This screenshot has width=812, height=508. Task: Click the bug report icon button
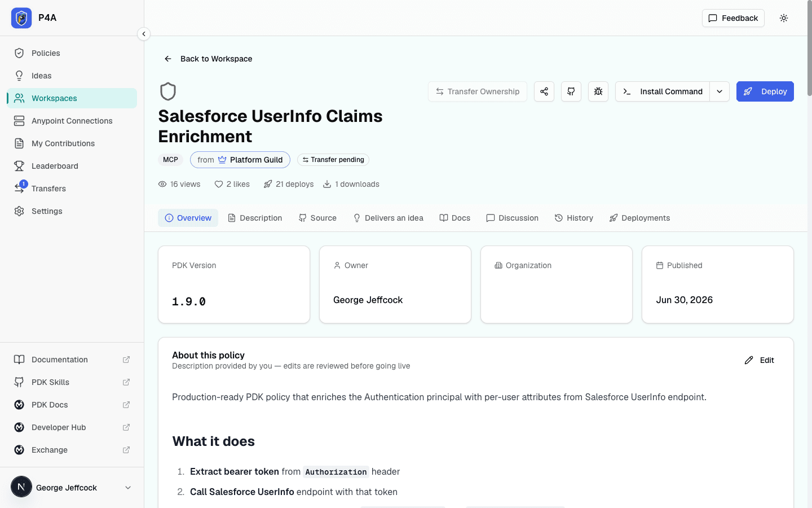coord(598,91)
